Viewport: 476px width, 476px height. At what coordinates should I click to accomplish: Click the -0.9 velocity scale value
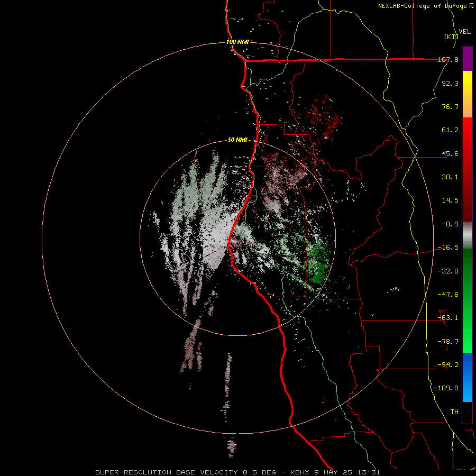coord(450,224)
